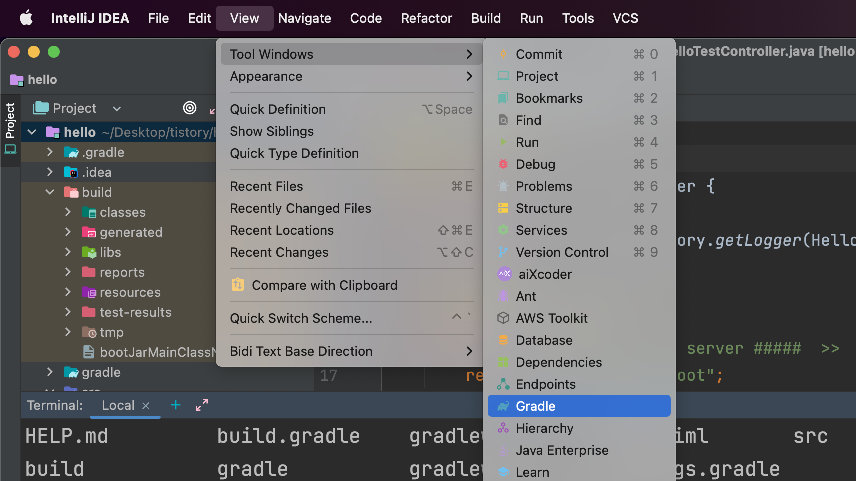Image resolution: width=856 pixels, height=481 pixels.
Task: Open the Refactor menu
Action: (x=426, y=18)
